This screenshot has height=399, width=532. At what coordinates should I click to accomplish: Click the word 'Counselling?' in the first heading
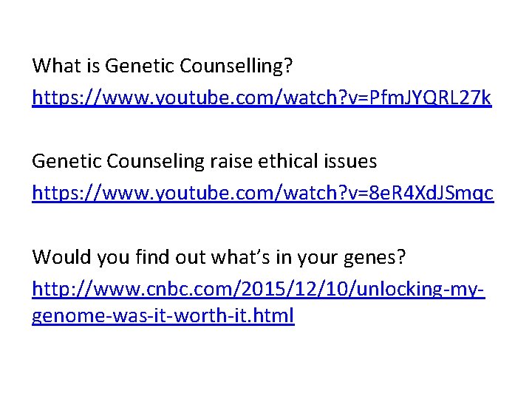[236, 66]
